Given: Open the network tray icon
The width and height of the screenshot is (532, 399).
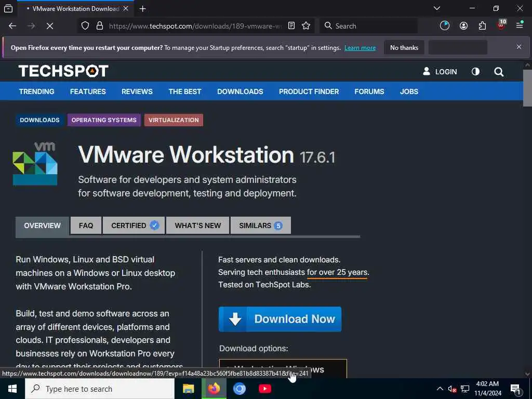Looking at the screenshot, I should click(x=465, y=389).
